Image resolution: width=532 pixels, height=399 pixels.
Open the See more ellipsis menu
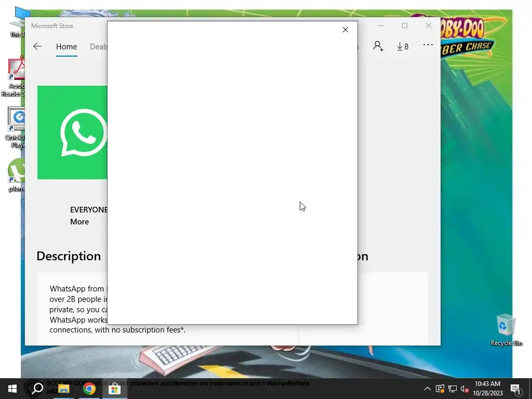click(428, 45)
